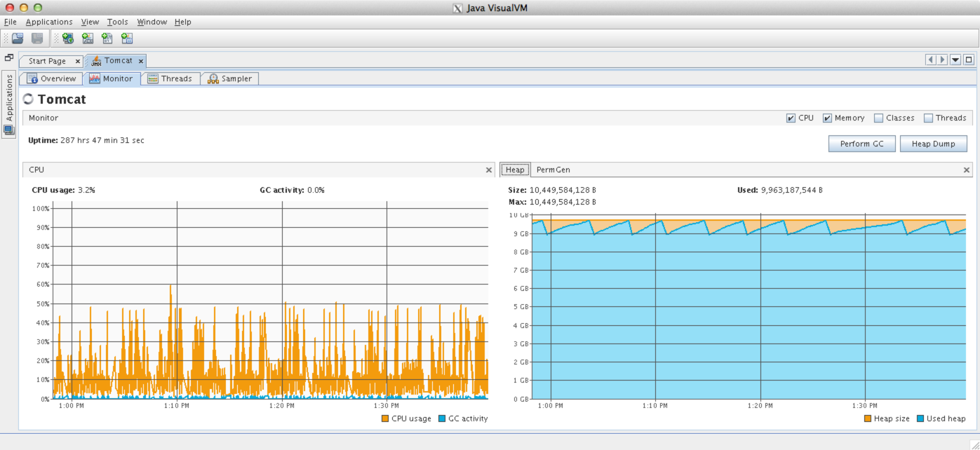Click the heap Max value text

tap(563, 202)
